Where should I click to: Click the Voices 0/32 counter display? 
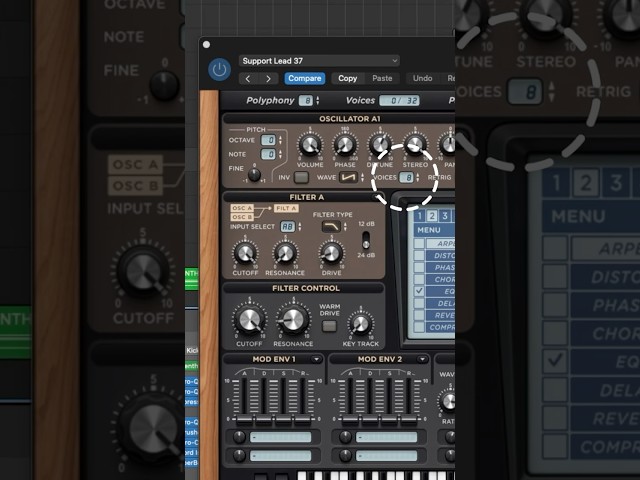pos(399,100)
